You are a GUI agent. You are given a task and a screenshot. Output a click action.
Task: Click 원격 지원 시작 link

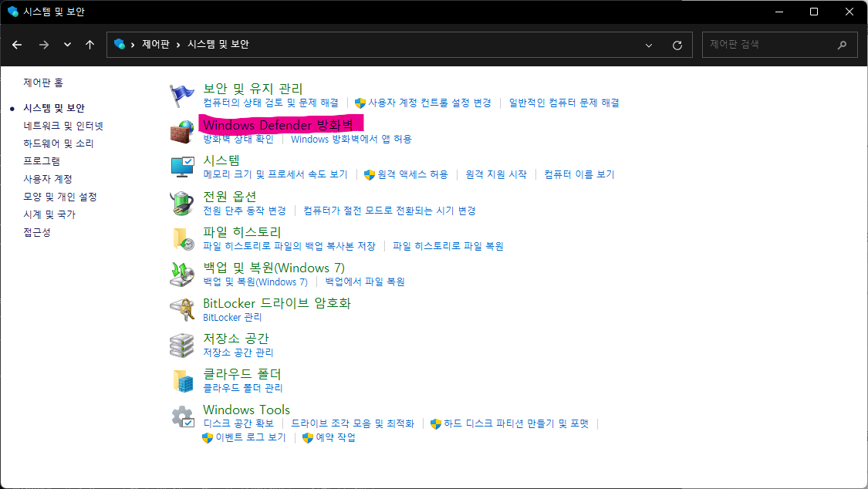pos(496,174)
